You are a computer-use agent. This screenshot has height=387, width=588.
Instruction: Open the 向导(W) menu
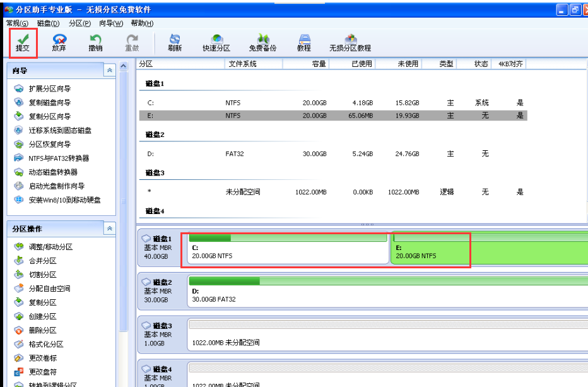point(111,23)
